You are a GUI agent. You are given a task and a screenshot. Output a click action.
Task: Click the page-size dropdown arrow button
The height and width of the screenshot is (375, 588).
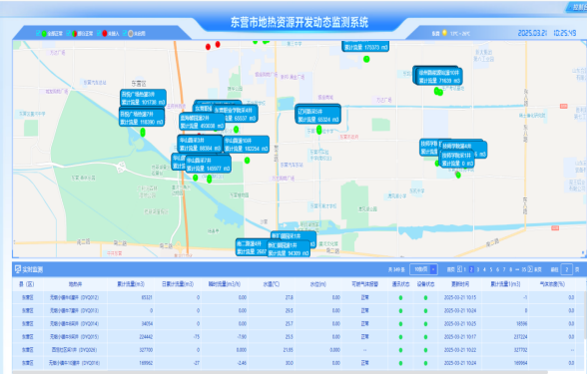pos(433,269)
